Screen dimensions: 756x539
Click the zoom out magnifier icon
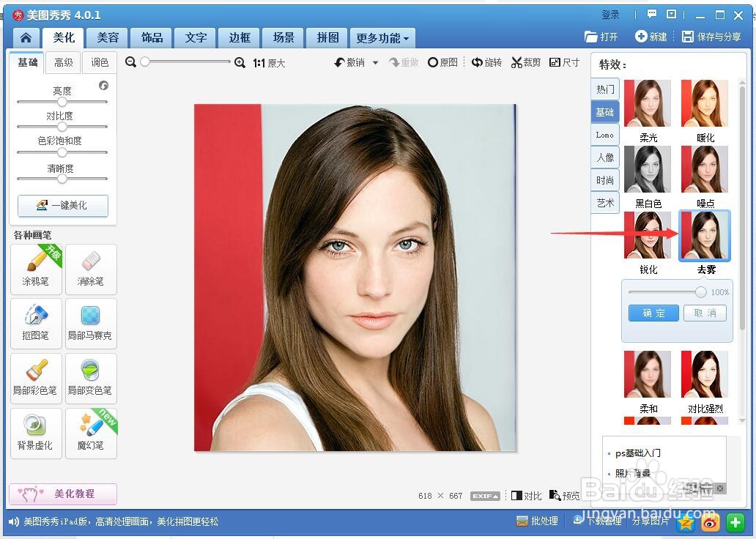(x=130, y=62)
